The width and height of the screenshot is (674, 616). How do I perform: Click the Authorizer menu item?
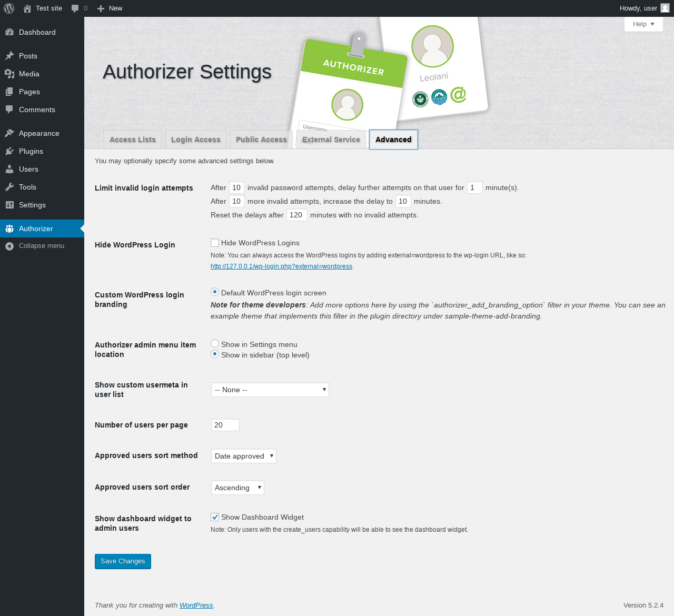pos(42,228)
